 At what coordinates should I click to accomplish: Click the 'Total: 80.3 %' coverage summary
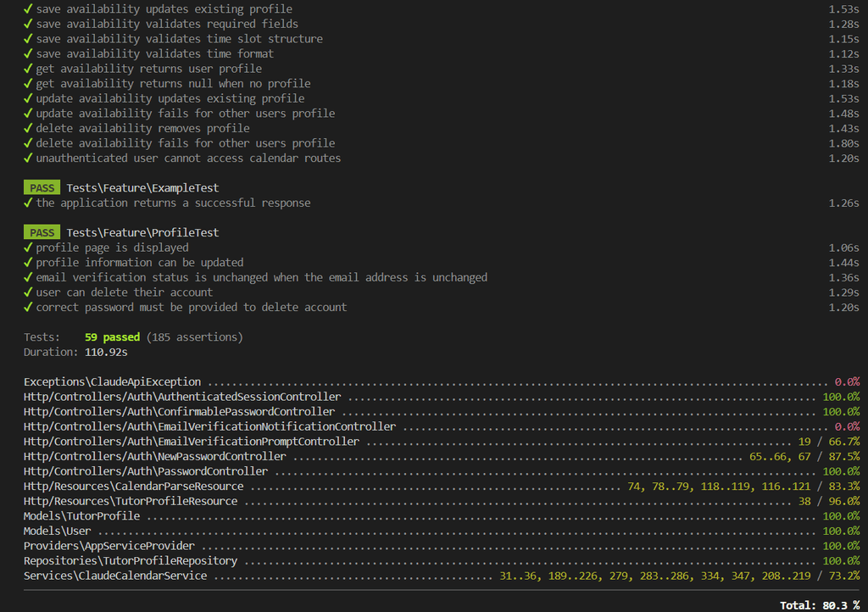pos(820,605)
